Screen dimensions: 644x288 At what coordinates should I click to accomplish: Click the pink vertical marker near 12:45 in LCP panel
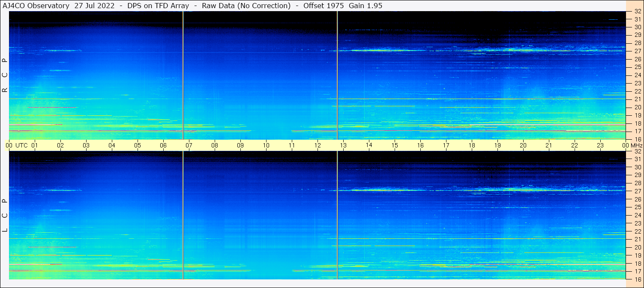tap(337, 216)
